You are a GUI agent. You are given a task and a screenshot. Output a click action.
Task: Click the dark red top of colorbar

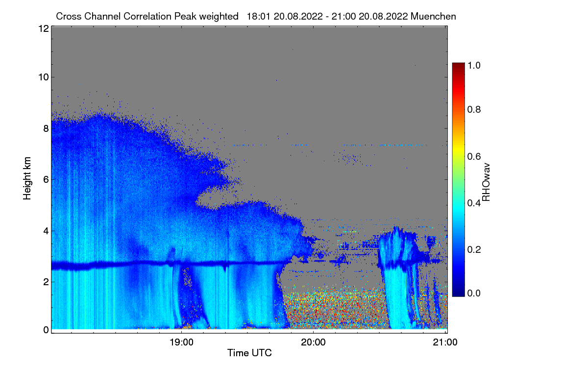(458, 65)
